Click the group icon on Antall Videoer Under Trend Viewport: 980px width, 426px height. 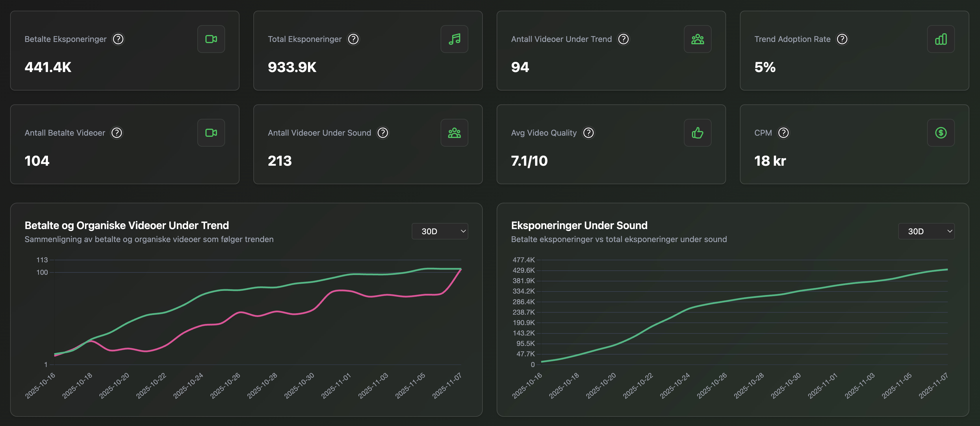coord(698,39)
